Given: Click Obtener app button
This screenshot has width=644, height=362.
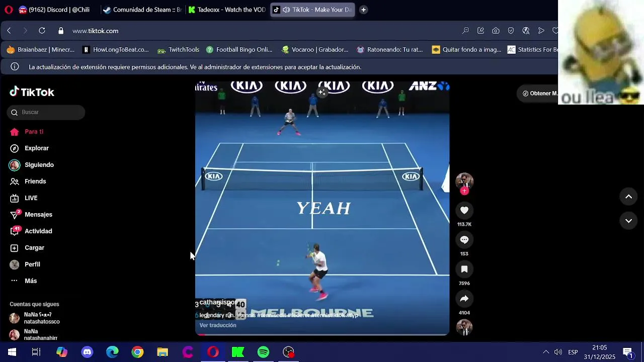Looking at the screenshot, I should coord(539,94).
